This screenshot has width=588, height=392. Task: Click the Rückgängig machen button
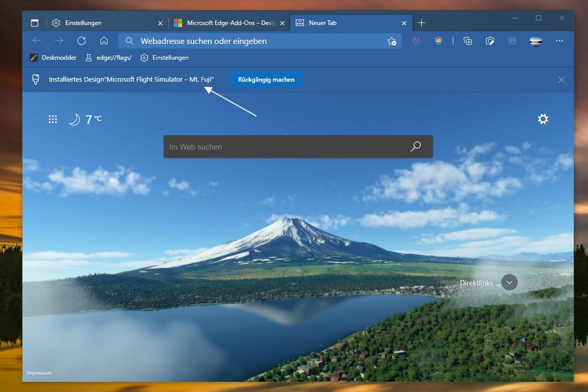266,80
